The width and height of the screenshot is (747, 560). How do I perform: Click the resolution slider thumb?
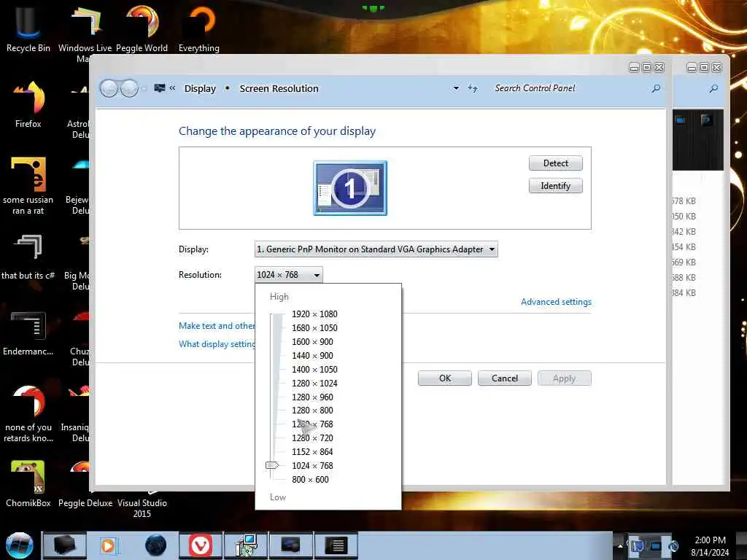coord(272,465)
